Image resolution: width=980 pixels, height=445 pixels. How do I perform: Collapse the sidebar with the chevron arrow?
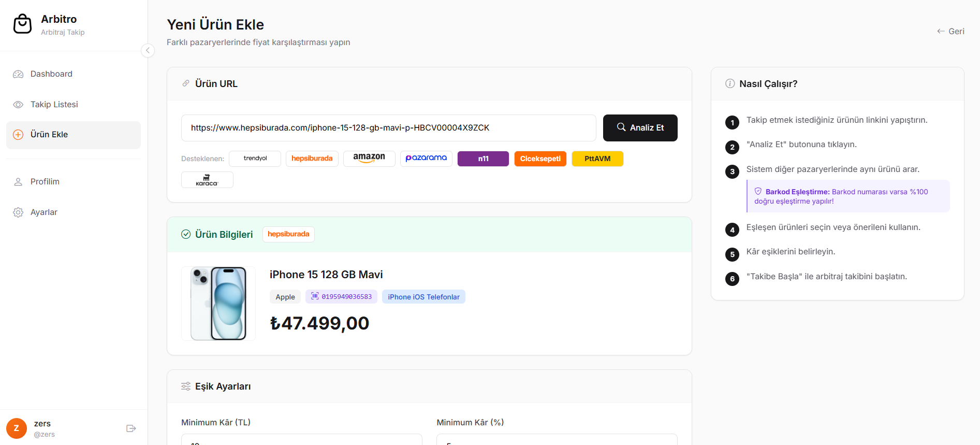pyautogui.click(x=148, y=50)
